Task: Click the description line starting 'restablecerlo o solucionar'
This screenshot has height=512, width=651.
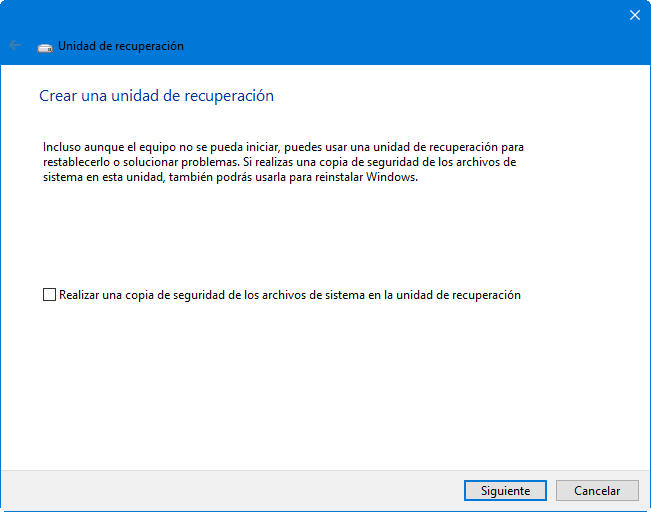Action: pos(279,161)
